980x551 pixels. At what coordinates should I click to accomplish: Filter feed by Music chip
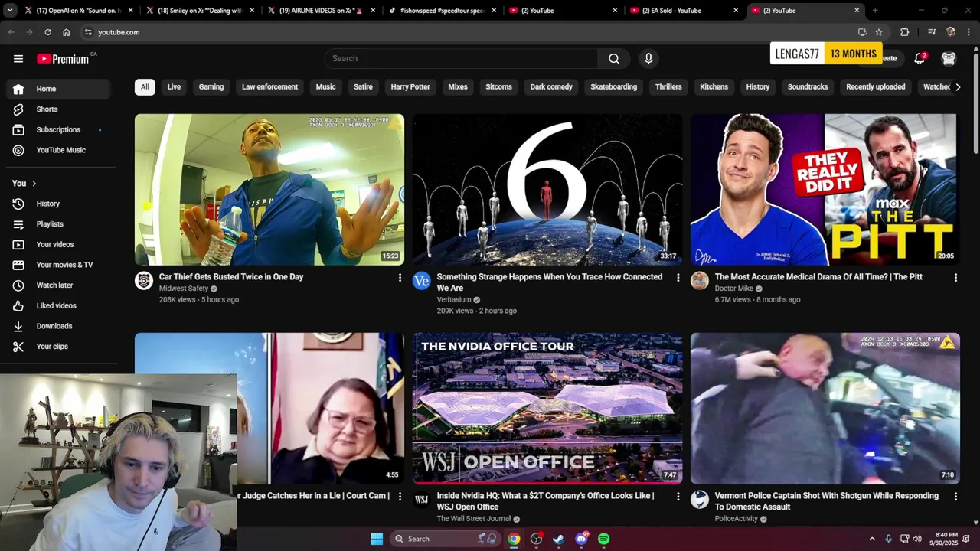pos(326,87)
